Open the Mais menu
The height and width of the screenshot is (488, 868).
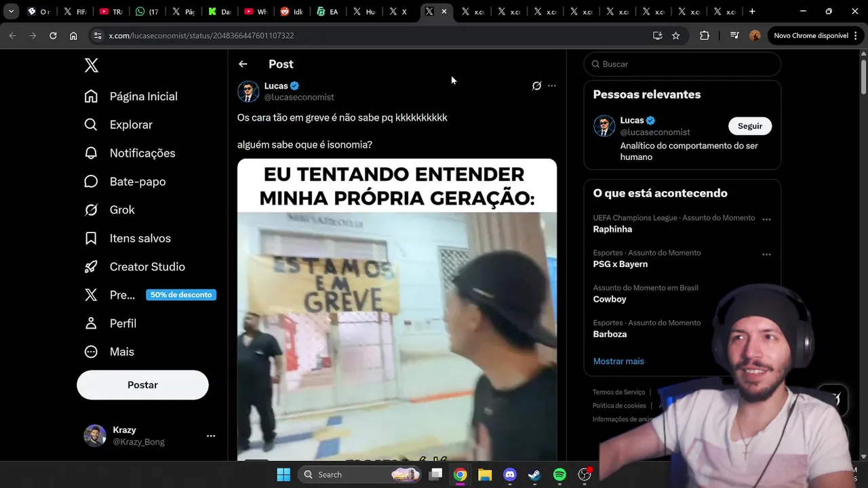pyautogui.click(x=109, y=352)
